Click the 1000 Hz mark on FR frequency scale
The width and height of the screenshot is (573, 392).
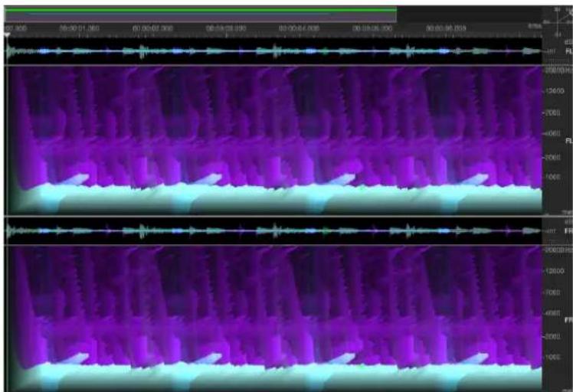552,357
